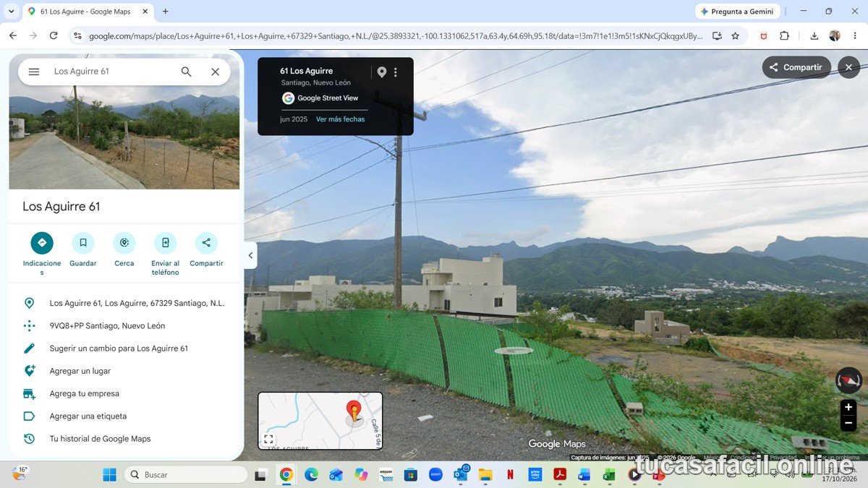
Task: Click the Compartir button over Street View
Action: pyautogui.click(x=796, y=67)
